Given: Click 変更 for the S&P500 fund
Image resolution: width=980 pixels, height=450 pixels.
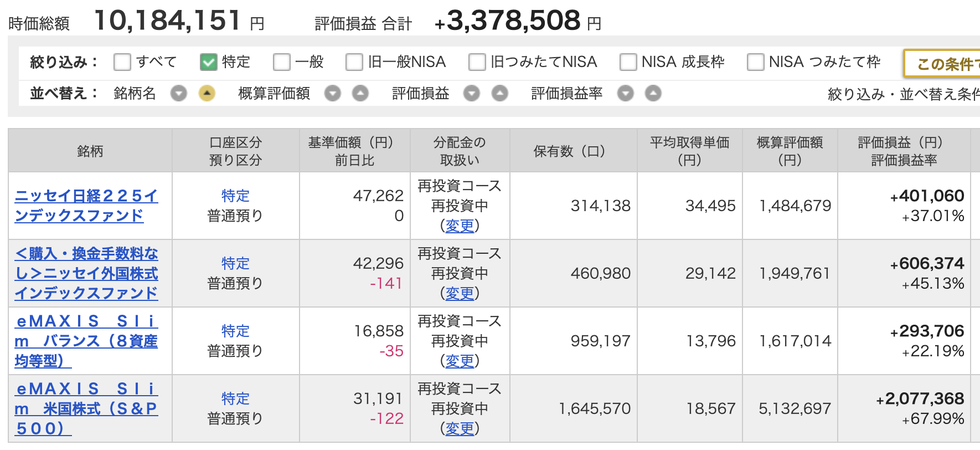Looking at the screenshot, I should point(460,428).
